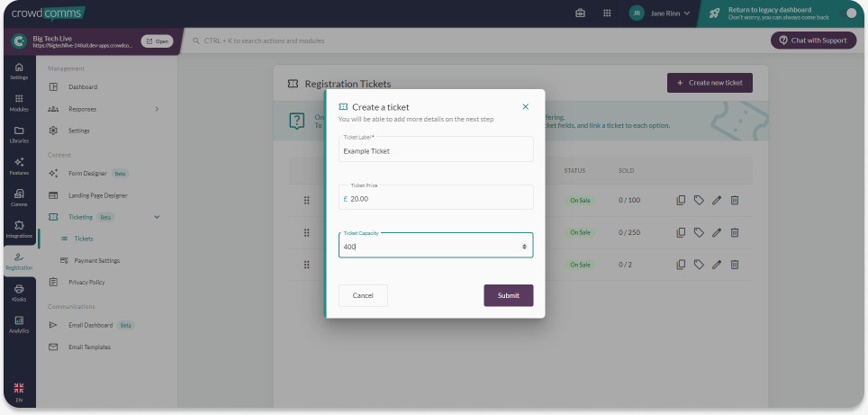Adjust Ticket Capacity with the stepper arrows
Viewport: 868px width, 415px height.
point(524,246)
